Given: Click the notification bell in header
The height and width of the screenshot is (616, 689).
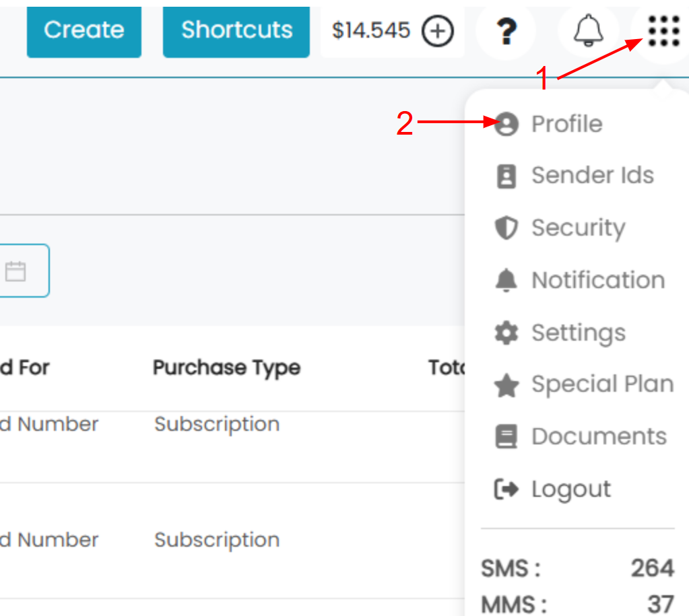Looking at the screenshot, I should (x=588, y=30).
